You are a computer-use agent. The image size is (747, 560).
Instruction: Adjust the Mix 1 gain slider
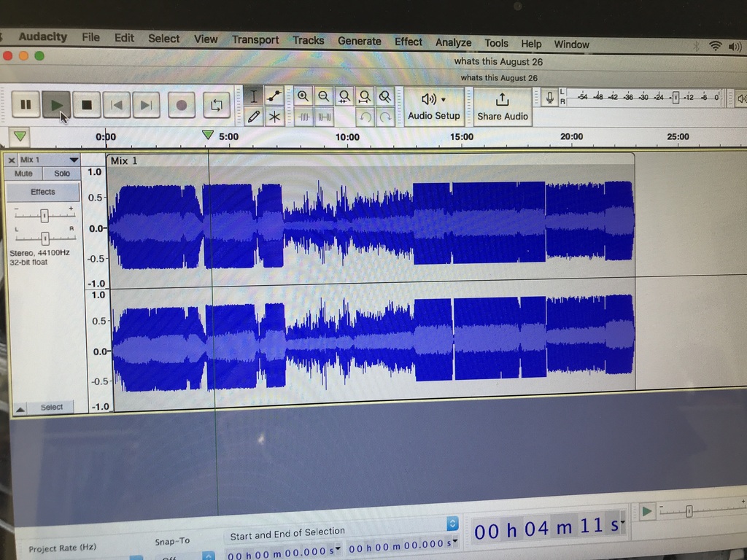(x=44, y=216)
